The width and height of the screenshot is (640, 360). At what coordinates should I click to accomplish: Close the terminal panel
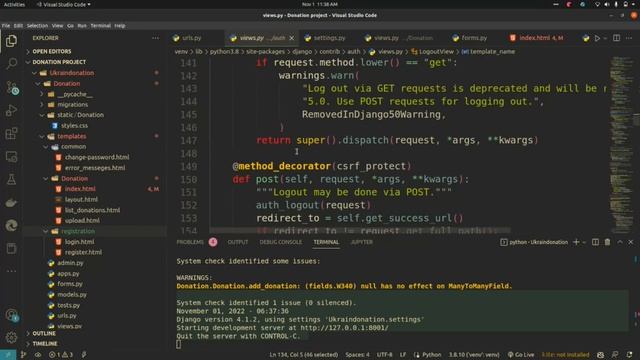[x=631, y=242]
